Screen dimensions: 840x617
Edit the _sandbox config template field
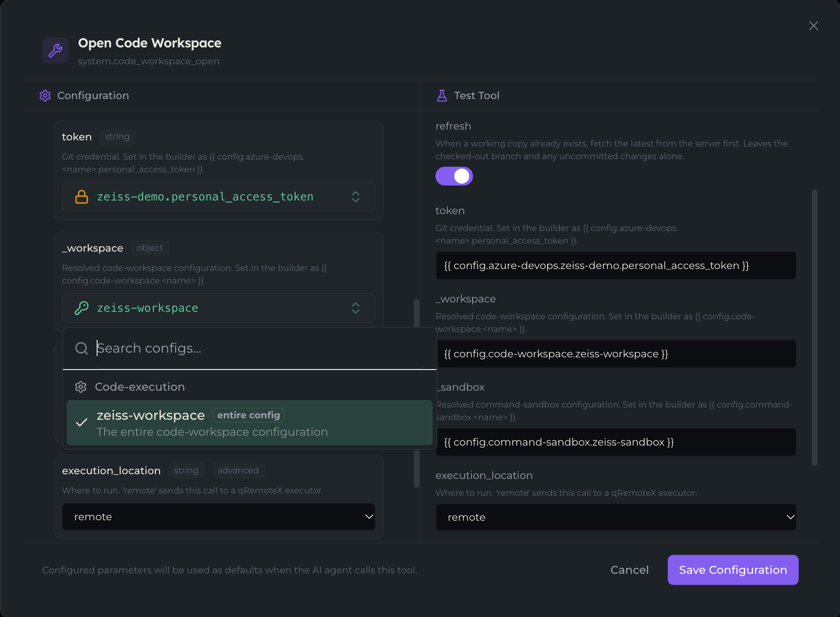point(616,442)
